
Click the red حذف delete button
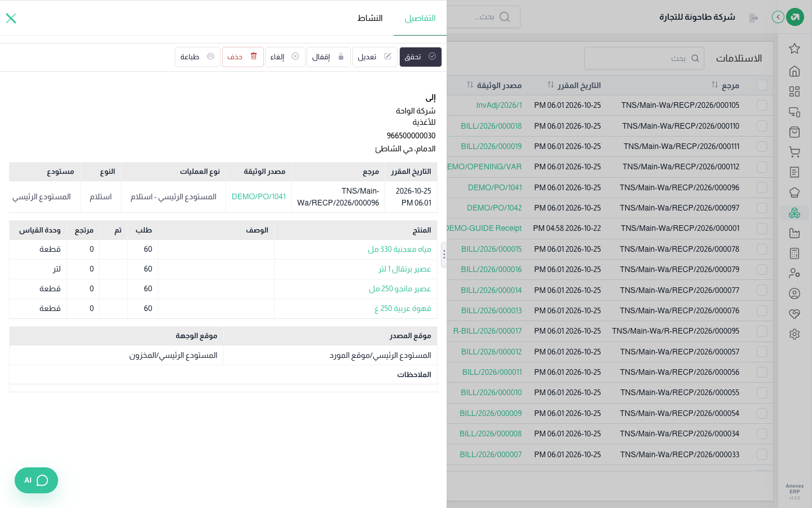click(x=243, y=56)
